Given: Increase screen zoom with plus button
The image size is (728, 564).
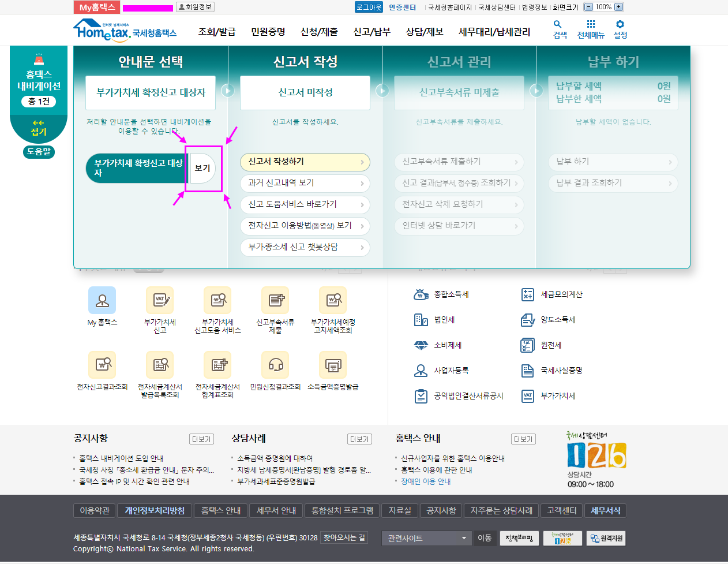Looking at the screenshot, I should pyautogui.click(x=619, y=7).
